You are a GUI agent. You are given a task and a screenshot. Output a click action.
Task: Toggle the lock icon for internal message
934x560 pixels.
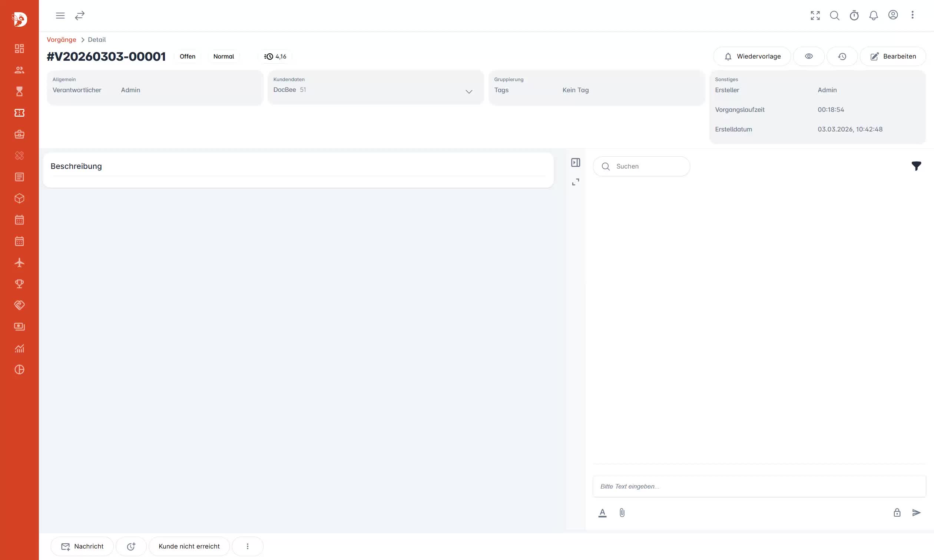tap(897, 513)
